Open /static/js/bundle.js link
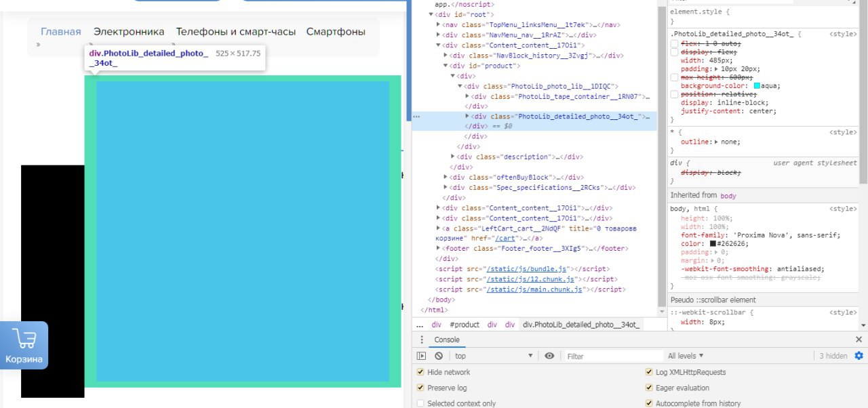This screenshot has height=408, width=868. [526, 269]
